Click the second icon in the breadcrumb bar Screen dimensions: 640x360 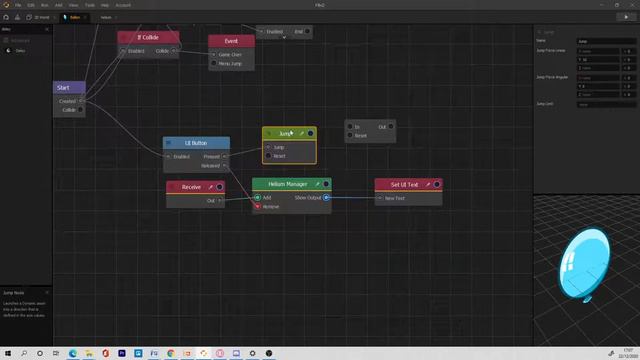(x=18, y=17)
